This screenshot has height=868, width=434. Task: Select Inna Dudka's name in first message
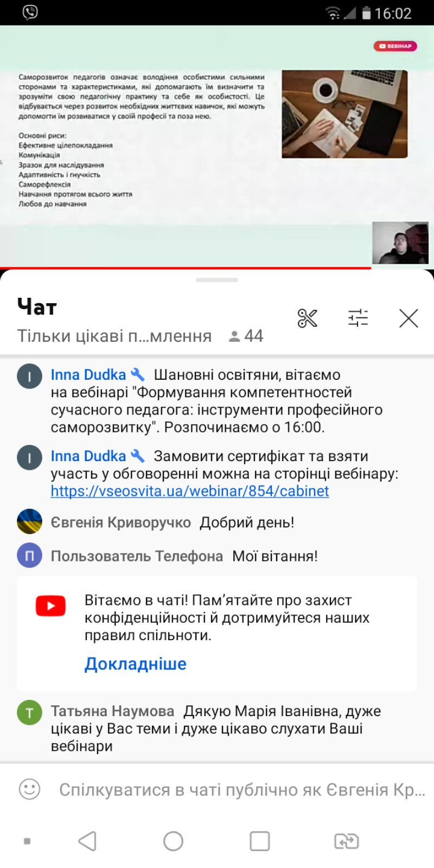88,375
